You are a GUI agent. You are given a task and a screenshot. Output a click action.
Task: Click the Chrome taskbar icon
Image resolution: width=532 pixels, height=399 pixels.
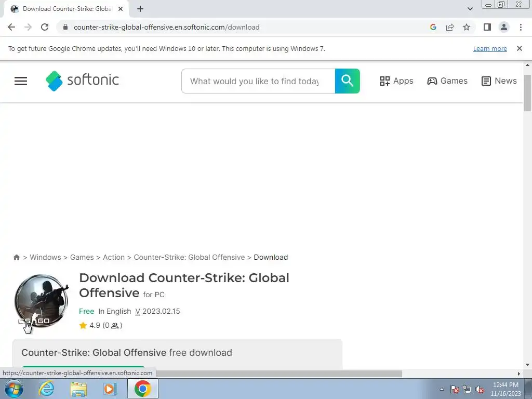pyautogui.click(x=142, y=389)
